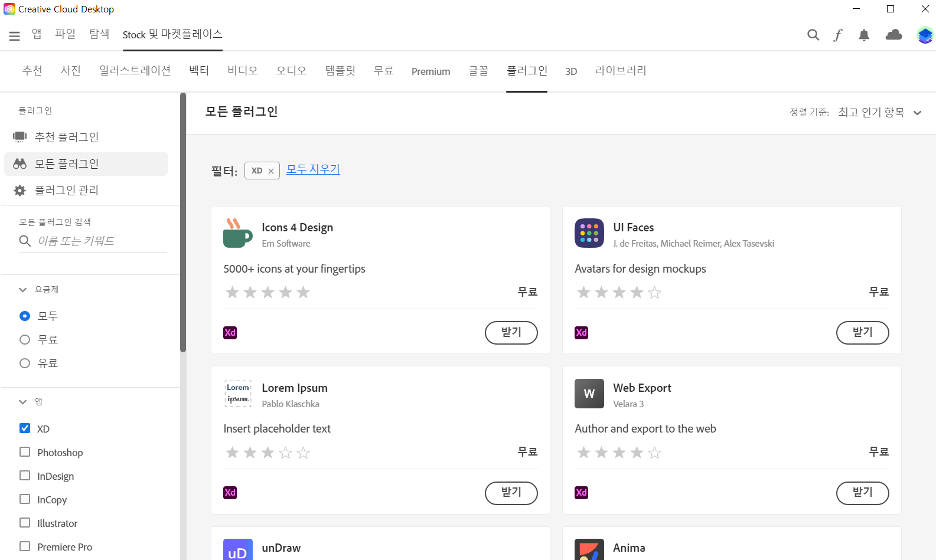The image size is (936, 560).
Task: Click the star rating of UI Faces
Action: pyautogui.click(x=619, y=292)
